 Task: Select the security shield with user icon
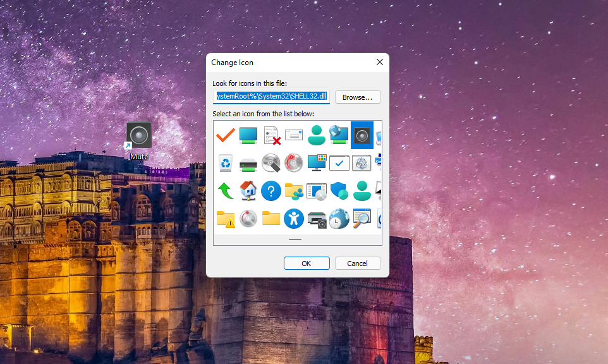pos(339,191)
